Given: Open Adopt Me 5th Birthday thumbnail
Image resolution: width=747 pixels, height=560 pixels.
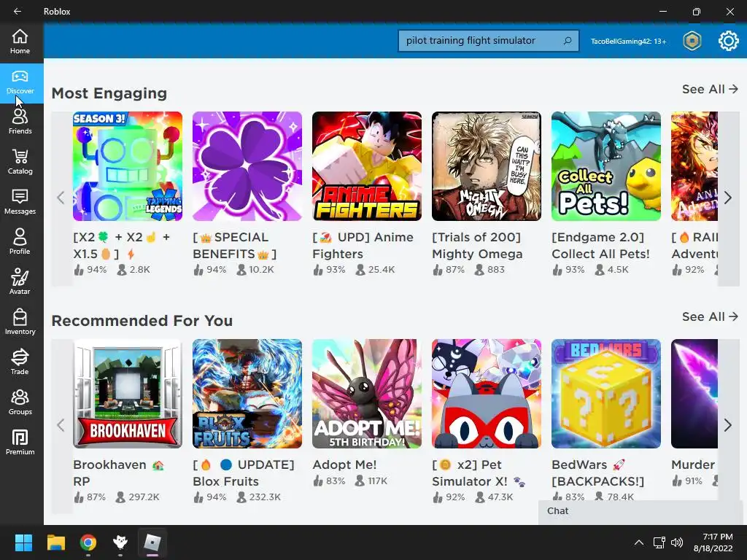Looking at the screenshot, I should click(366, 394).
